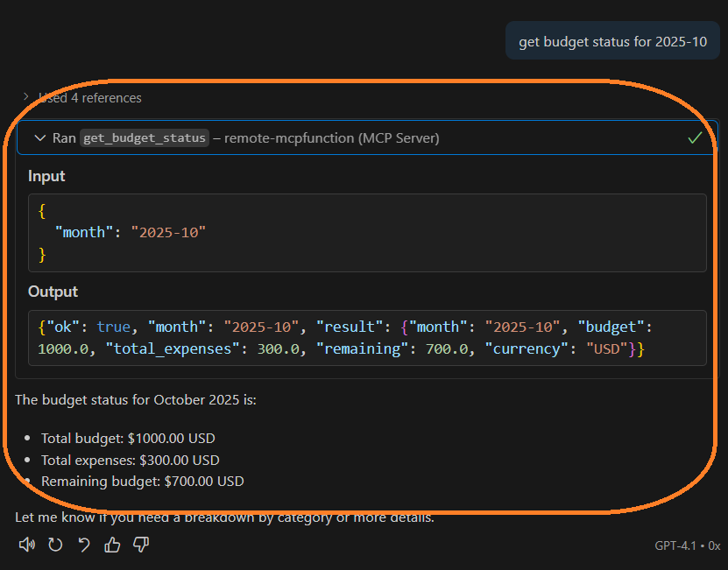
Task: Click the Input section heading
Action: [46, 176]
